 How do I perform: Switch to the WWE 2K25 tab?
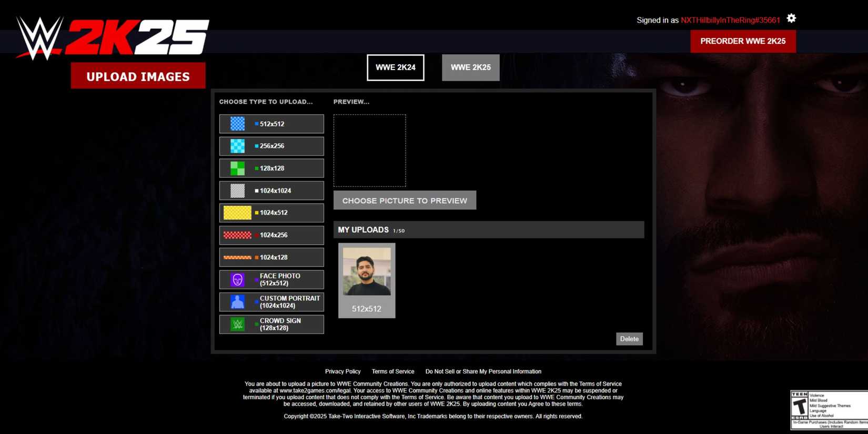point(471,67)
